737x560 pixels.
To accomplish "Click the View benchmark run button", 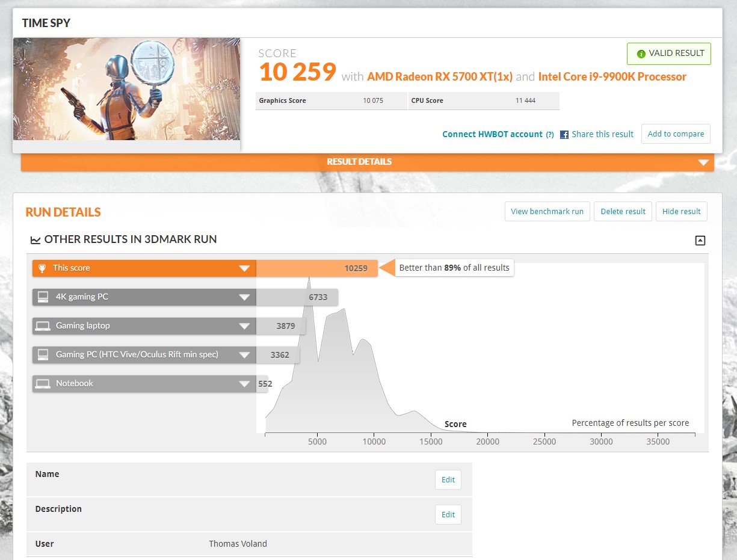I will (x=547, y=211).
